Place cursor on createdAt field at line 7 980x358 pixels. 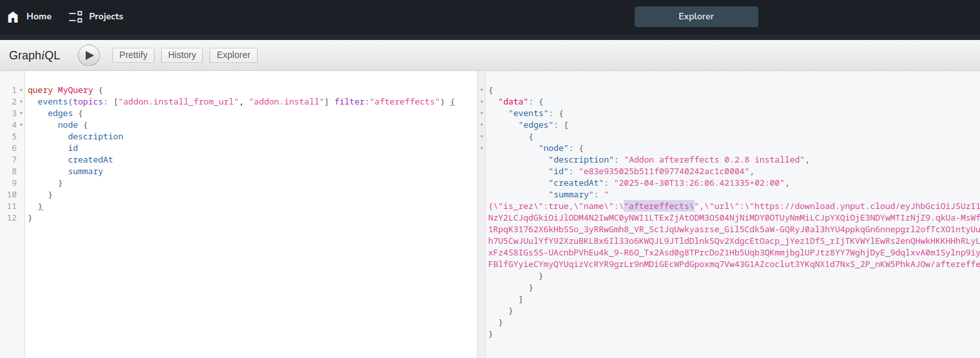point(90,160)
